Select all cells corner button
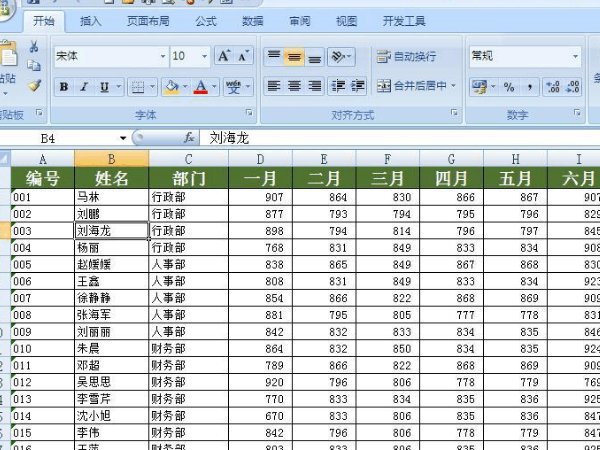This screenshot has height=450, width=600. [x=5, y=158]
